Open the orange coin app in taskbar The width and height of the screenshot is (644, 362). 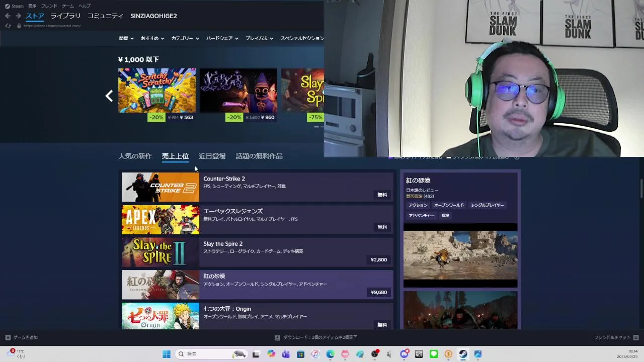point(448,354)
